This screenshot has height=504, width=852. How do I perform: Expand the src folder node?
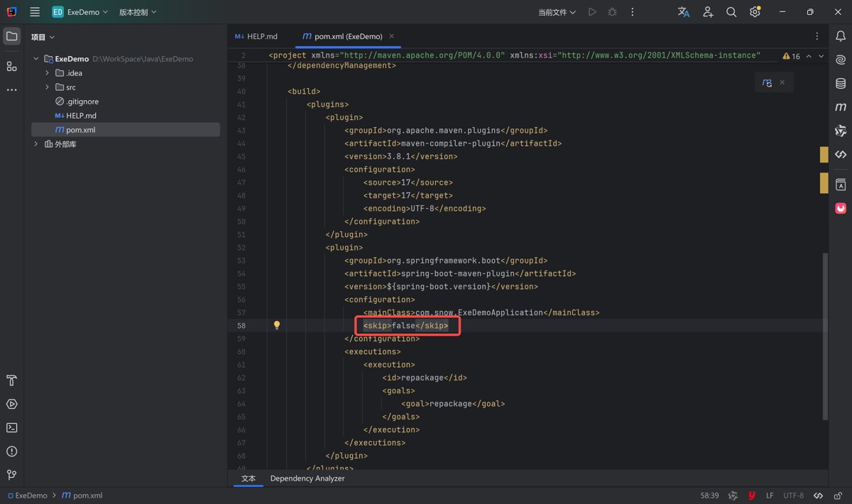coord(48,87)
